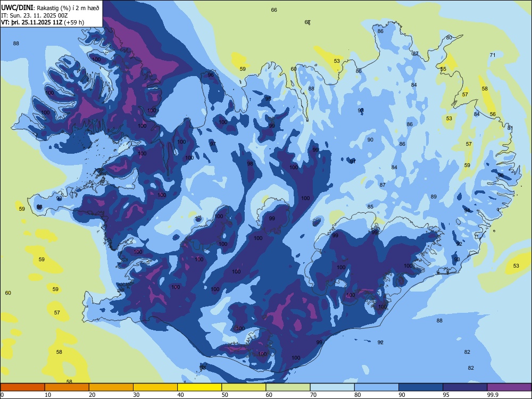Click the dark orange 0–10 legend block
532x399 pixels.
tap(22, 387)
